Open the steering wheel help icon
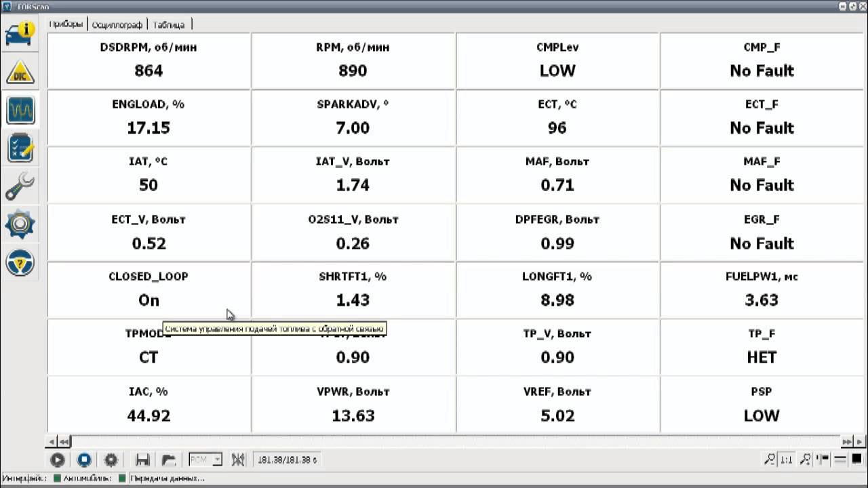868x488 pixels. tap(20, 263)
